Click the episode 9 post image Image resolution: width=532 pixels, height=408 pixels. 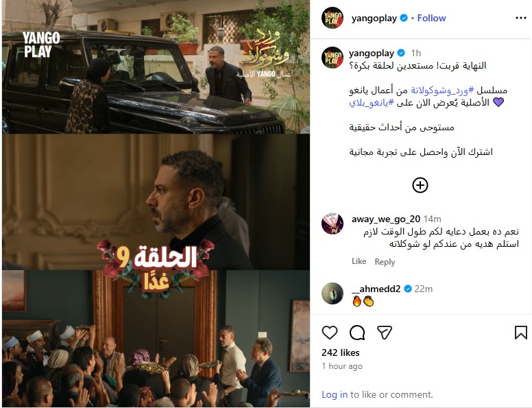[156, 204]
